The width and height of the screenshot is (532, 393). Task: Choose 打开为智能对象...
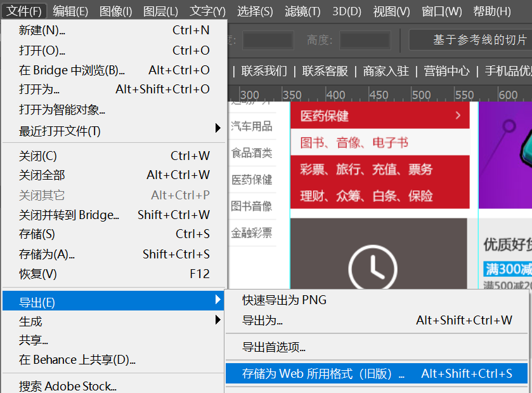(114, 110)
